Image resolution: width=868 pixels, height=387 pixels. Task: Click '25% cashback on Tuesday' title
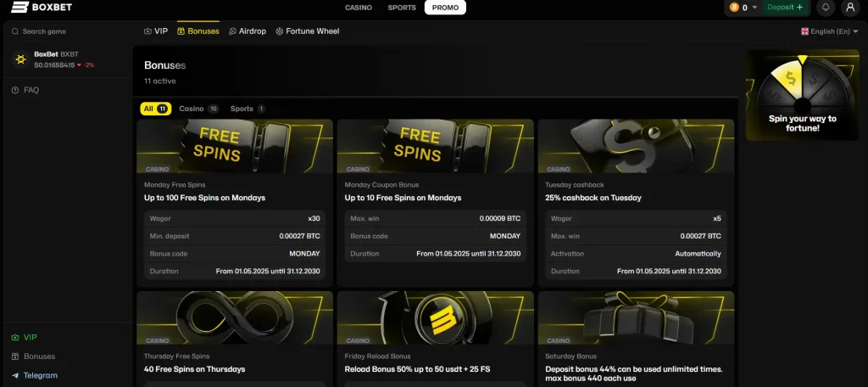[x=593, y=198]
